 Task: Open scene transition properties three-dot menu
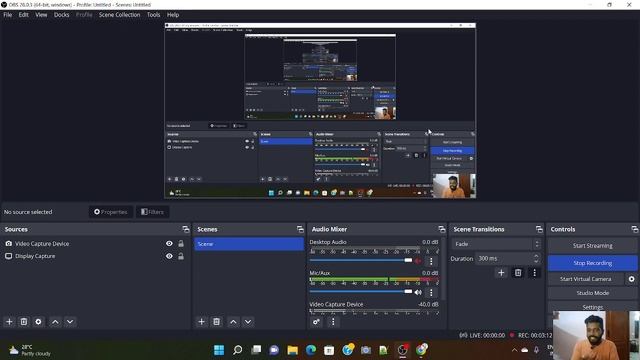tap(534, 273)
